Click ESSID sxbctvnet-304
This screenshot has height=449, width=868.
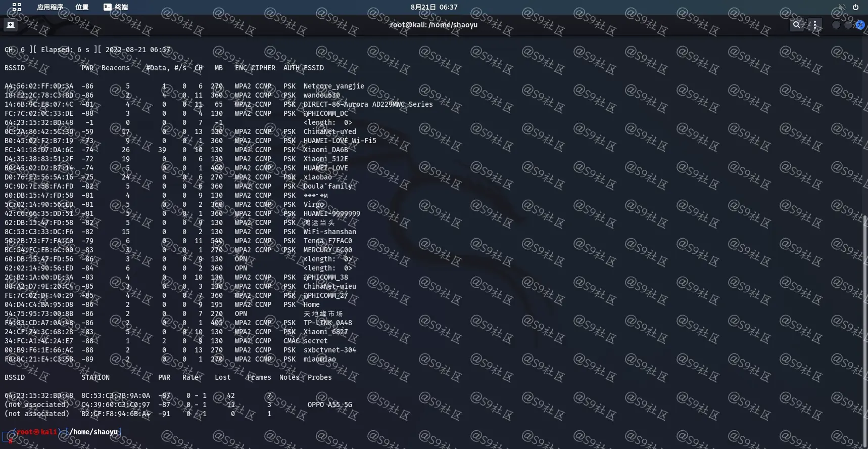click(x=329, y=350)
